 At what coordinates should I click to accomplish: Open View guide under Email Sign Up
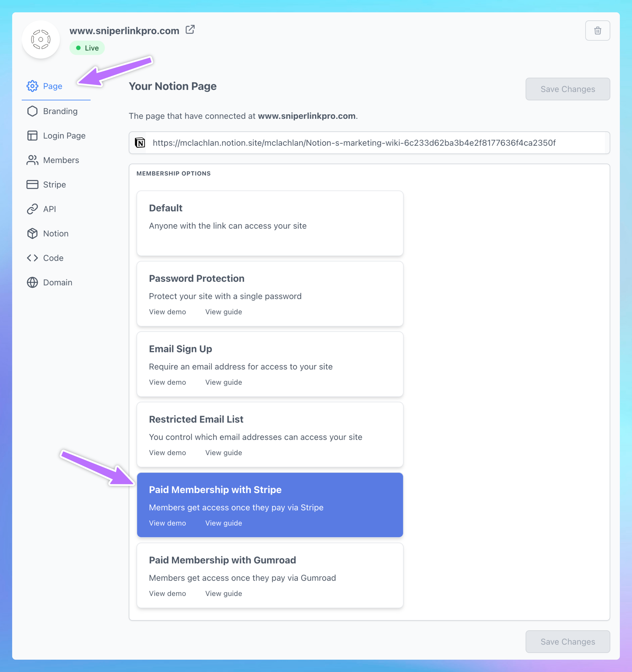[224, 382]
